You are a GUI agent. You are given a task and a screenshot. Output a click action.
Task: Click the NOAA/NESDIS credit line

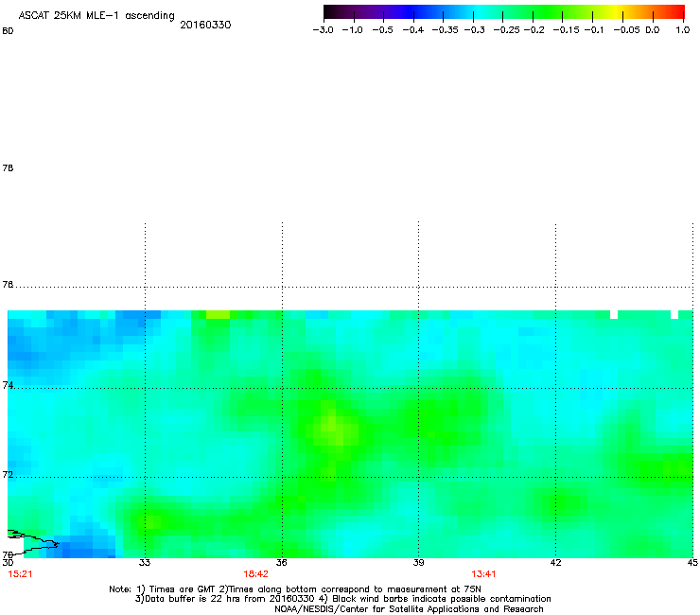409,609
